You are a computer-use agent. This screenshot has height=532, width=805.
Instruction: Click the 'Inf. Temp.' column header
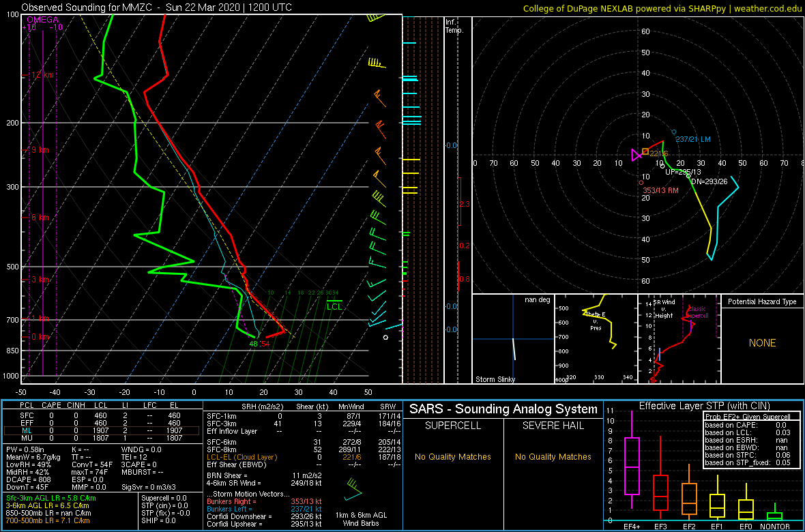click(x=455, y=26)
